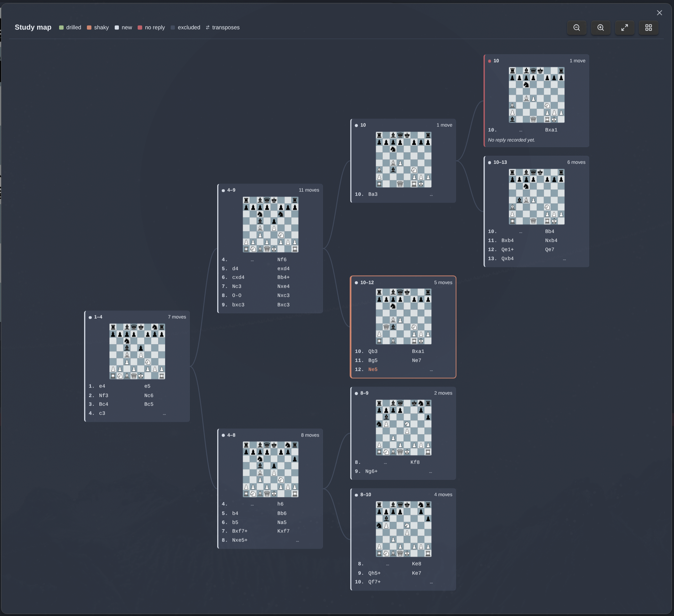
Task: Select board in the 10 Bxa1 no-reply card
Action: click(537, 95)
